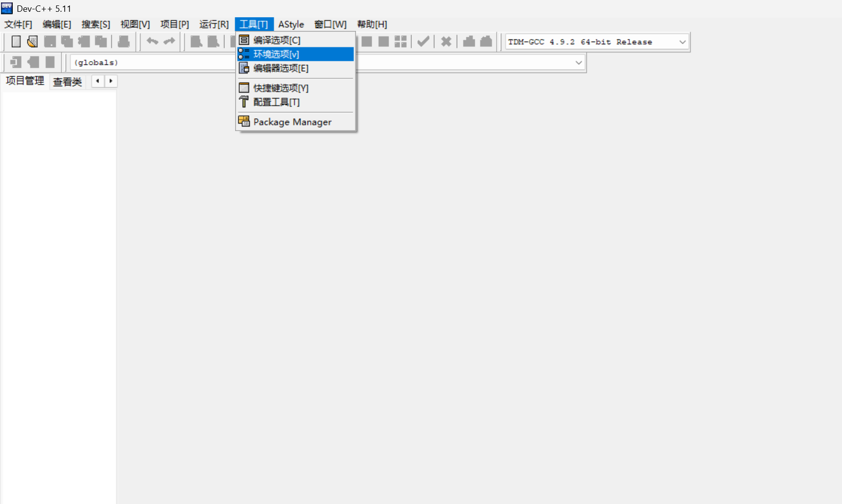The height and width of the screenshot is (504, 842).
Task: Switch to the 项目管理 tab
Action: click(x=25, y=81)
